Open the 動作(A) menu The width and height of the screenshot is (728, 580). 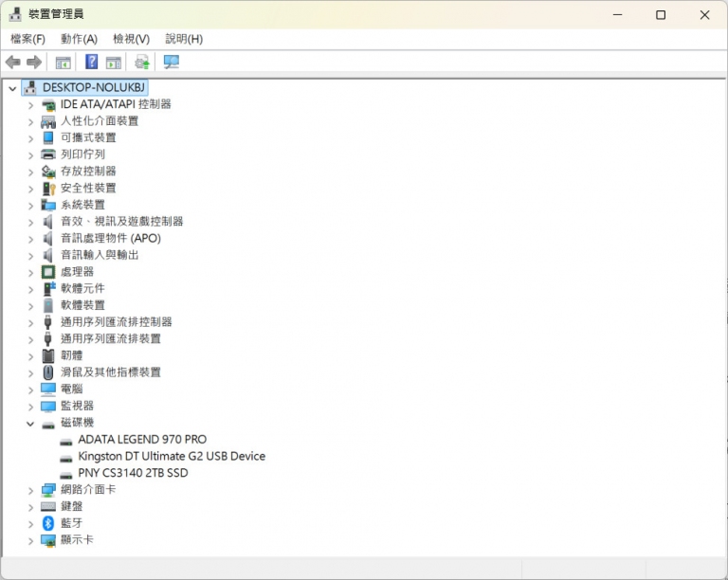tap(79, 39)
